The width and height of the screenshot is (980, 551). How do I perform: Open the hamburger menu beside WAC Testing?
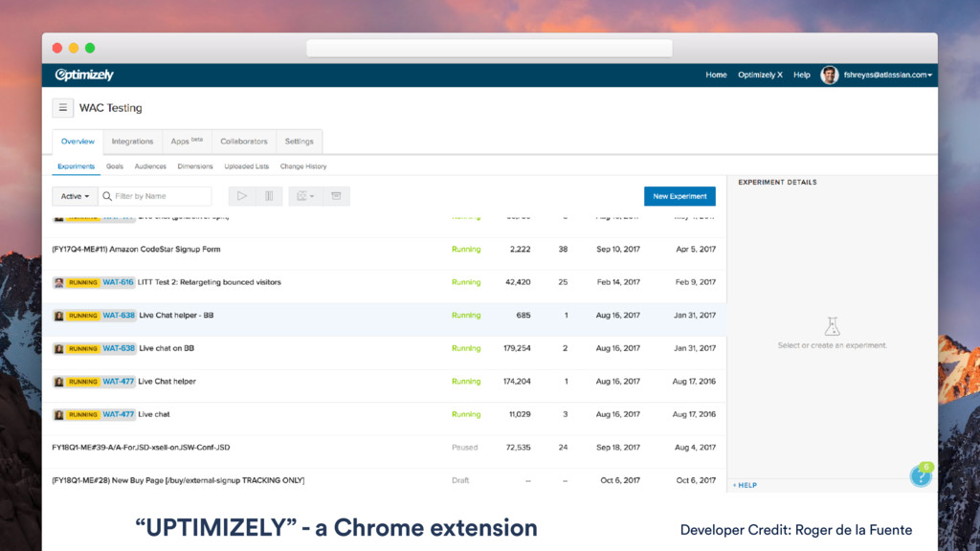pyautogui.click(x=62, y=108)
